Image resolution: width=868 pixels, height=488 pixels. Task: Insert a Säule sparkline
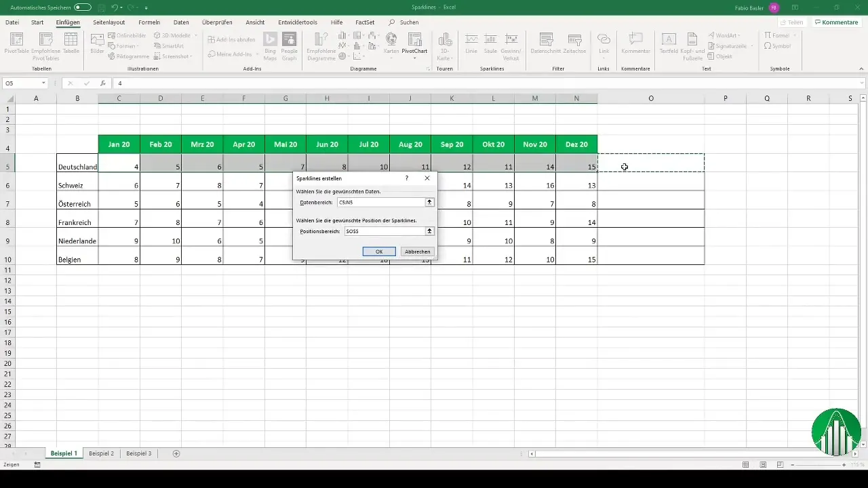point(491,44)
